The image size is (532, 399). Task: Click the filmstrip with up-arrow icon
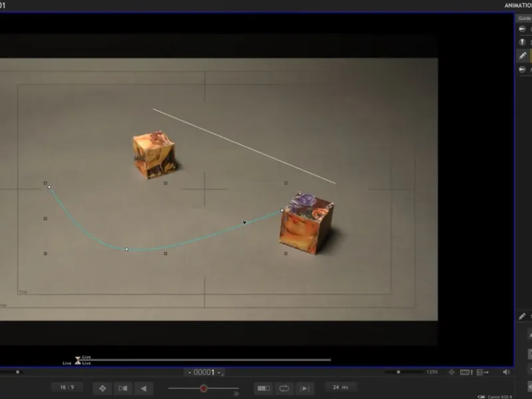click(x=467, y=372)
